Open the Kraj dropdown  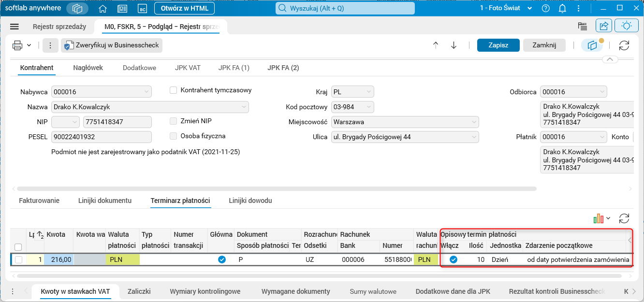368,92
